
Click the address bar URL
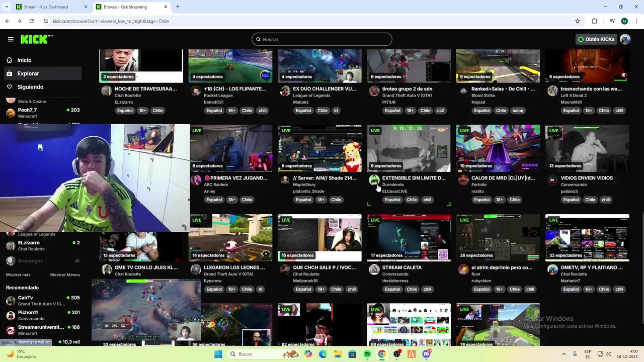pyautogui.click(x=111, y=21)
